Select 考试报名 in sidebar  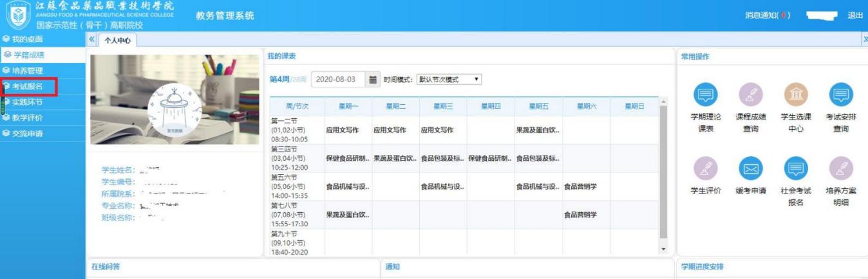[30, 87]
